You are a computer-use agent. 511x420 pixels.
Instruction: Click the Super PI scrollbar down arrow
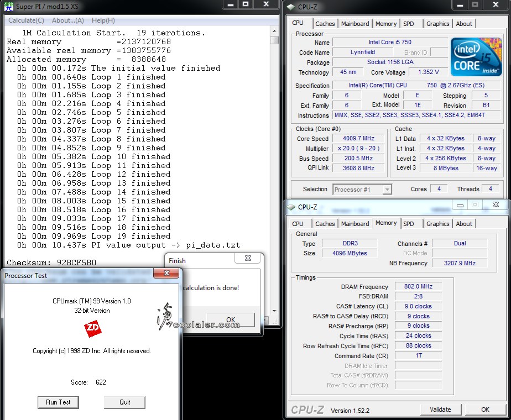point(274,311)
